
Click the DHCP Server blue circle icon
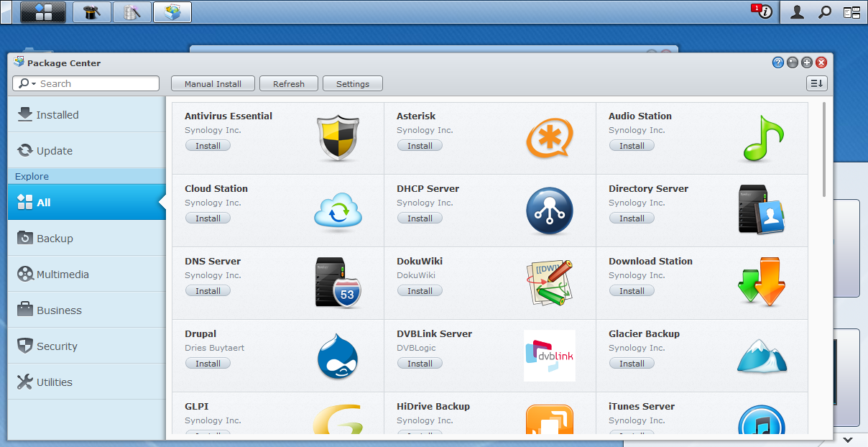point(549,211)
